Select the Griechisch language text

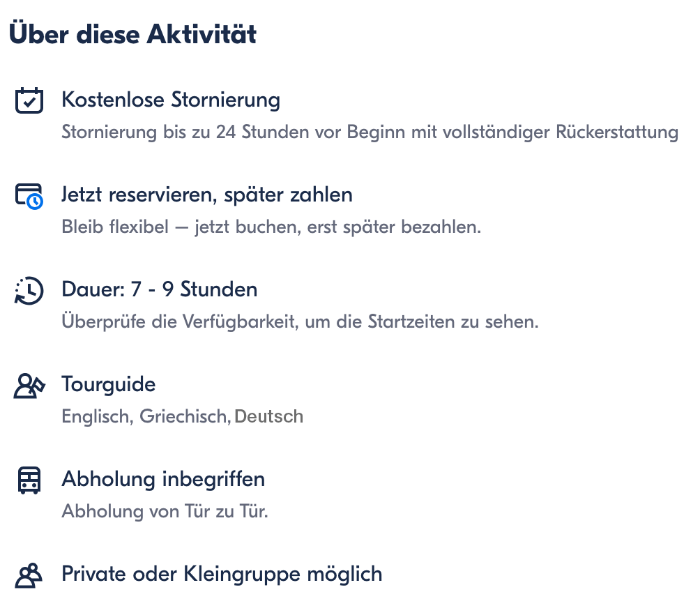coord(185,417)
